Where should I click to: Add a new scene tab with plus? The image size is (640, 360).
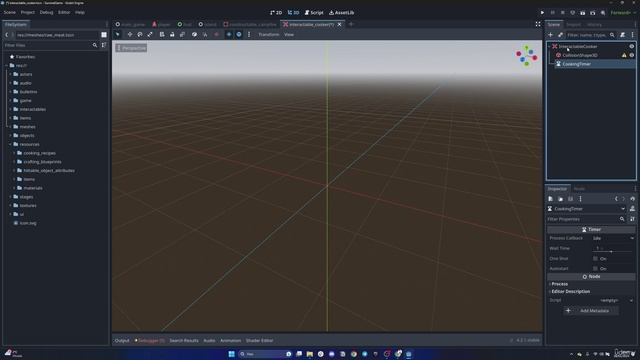point(351,24)
